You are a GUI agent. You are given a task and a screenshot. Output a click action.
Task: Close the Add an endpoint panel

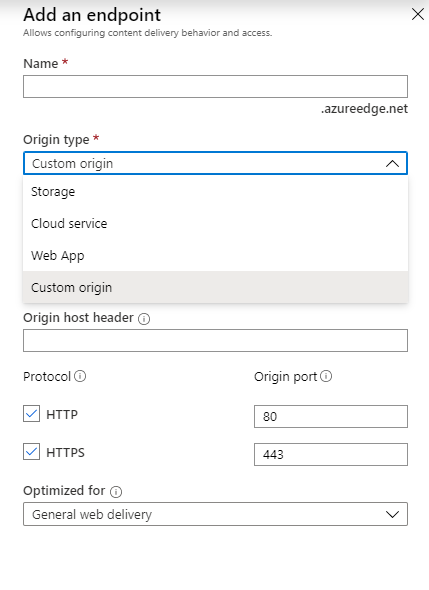[418, 15]
